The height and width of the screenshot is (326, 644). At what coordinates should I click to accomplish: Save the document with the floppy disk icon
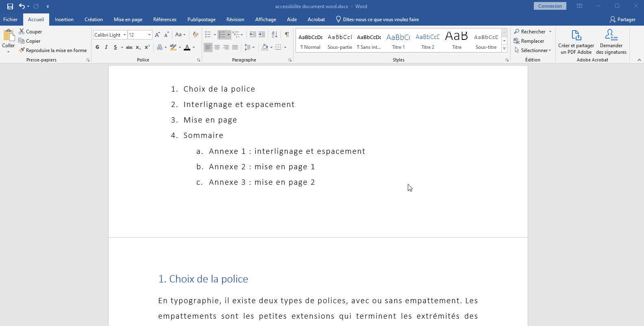(10, 6)
